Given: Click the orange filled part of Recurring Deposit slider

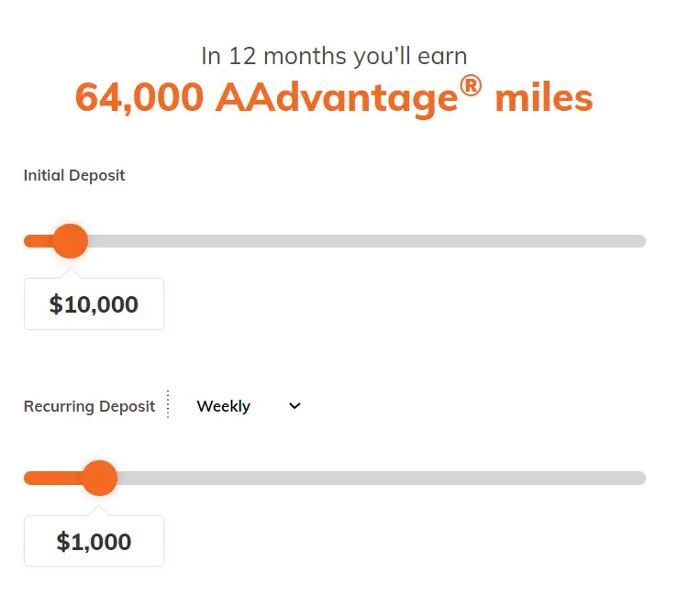Looking at the screenshot, I should coord(53,478).
